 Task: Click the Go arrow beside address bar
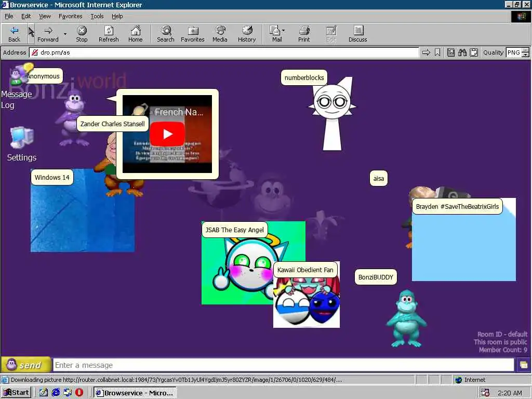(426, 52)
